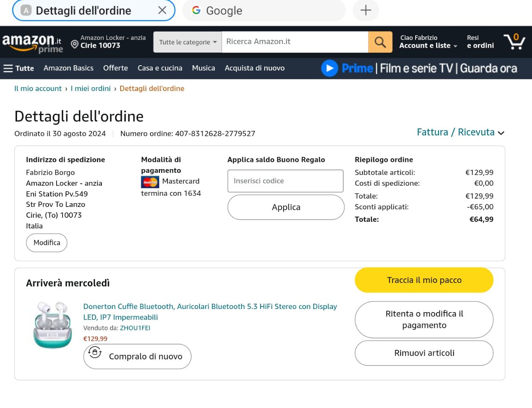Open a new browser tab

point(365,10)
